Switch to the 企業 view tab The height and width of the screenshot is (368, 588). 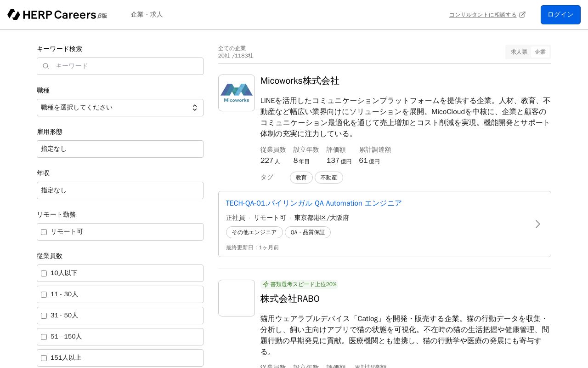540,52
